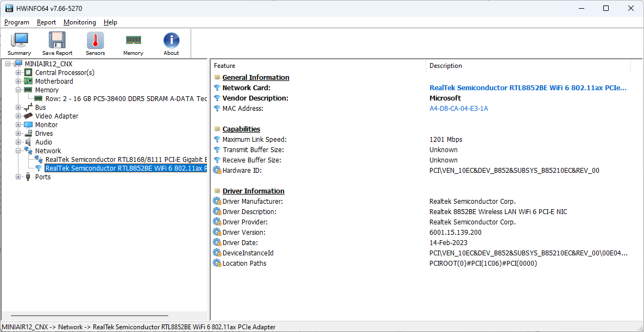Maximize the HWiNFO64 window
The width and height of the screenshot is (644, 332).
coord(606,8)
